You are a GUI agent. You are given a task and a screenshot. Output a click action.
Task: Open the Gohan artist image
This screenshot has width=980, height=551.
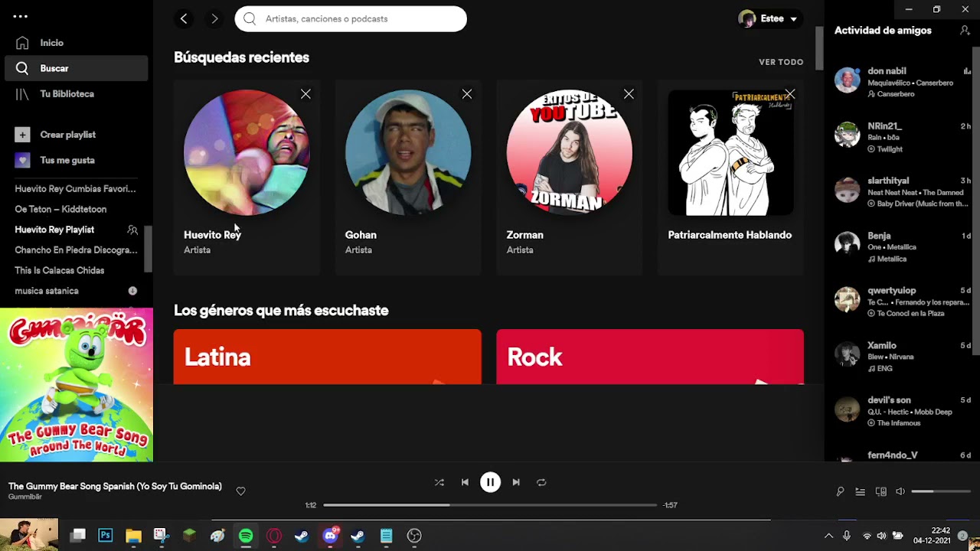coord(408,152)
